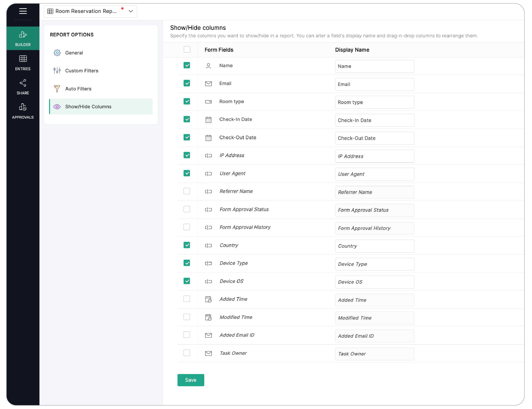
Task: Check the Form Approval Status checkbox
Action: [x=187, y=209]
